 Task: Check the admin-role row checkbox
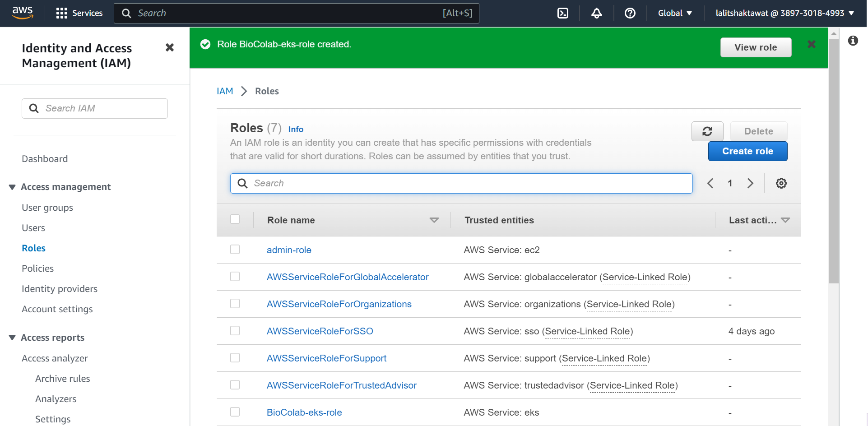235,250
